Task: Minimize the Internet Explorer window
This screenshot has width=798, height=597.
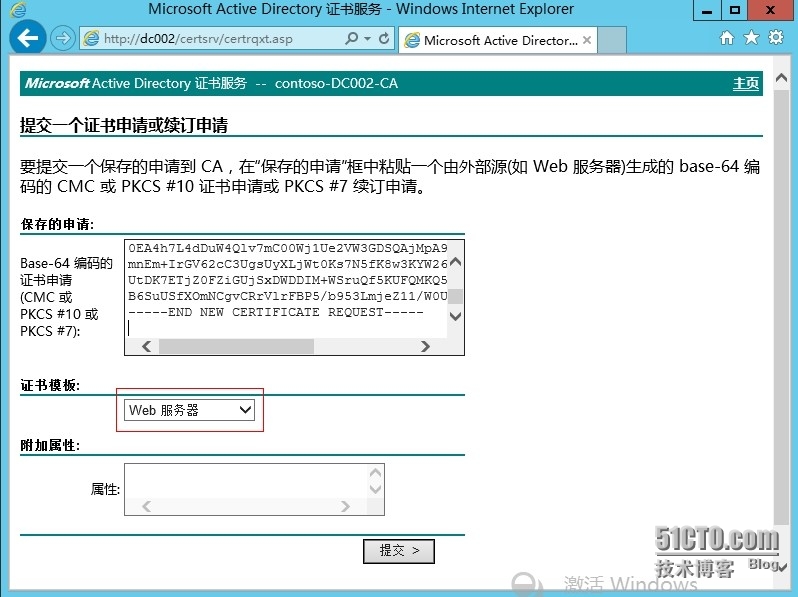Action: point(707,10)
